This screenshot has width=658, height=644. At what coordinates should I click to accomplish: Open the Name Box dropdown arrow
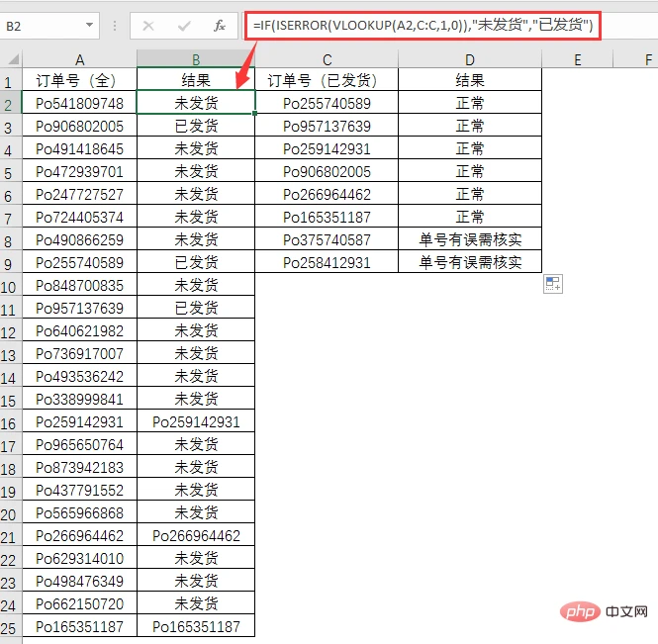tap(89, 26)
